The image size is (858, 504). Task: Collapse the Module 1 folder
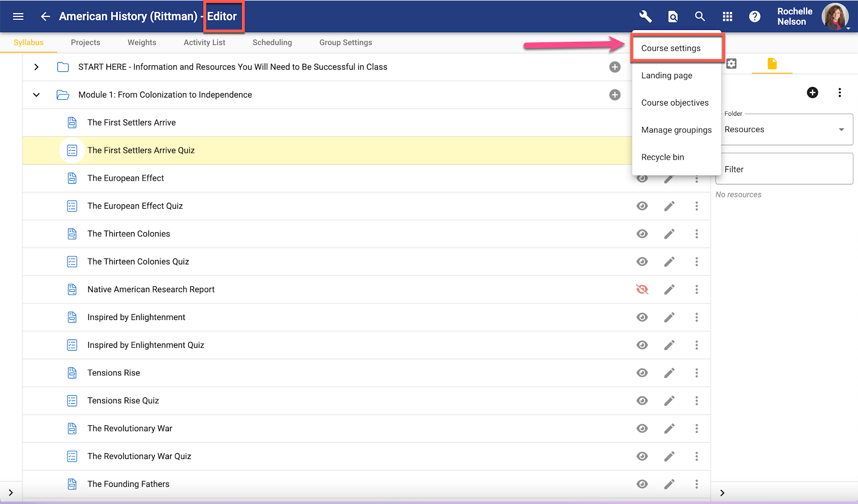[x=36, y=95]
